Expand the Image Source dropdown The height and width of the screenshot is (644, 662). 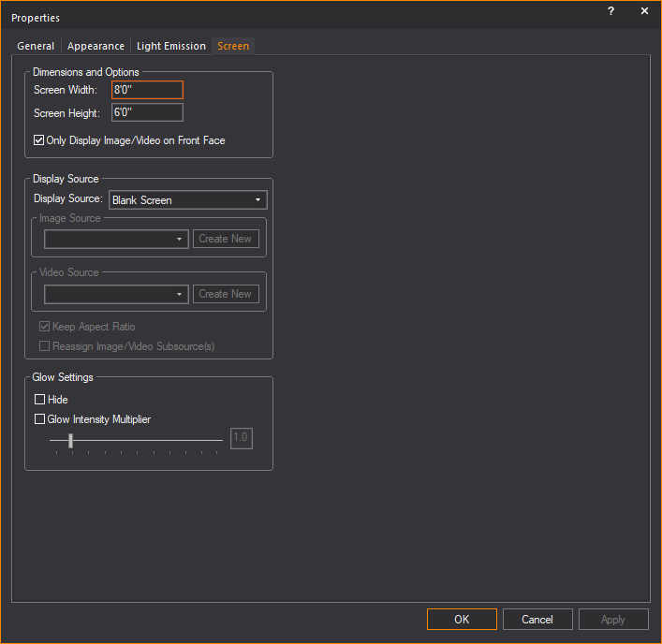tap(116, 239)
